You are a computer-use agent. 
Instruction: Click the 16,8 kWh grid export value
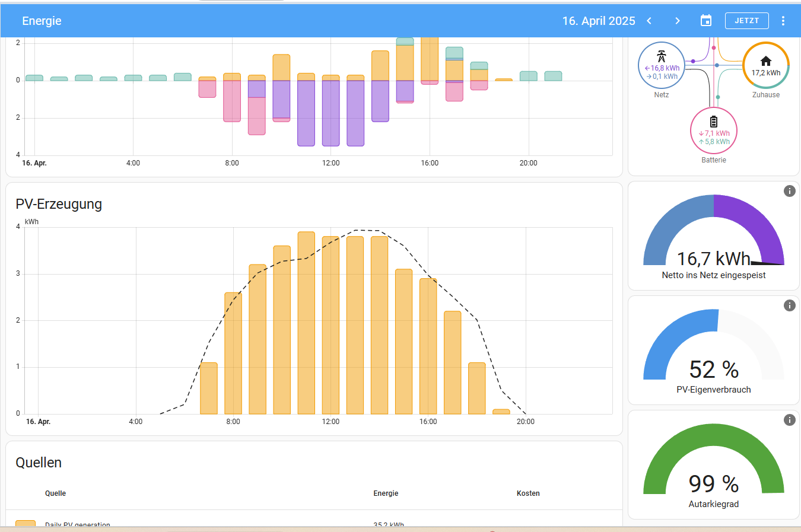click(662, 68)
